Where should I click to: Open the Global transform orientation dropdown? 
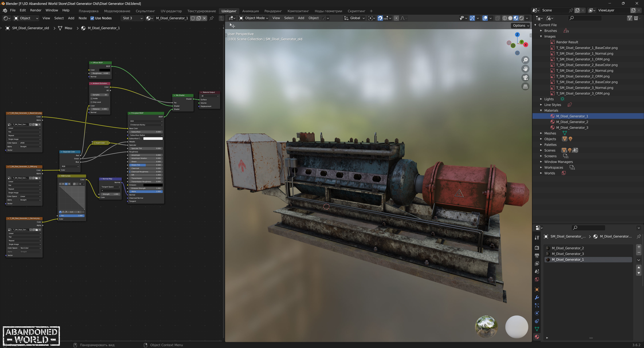355,18
